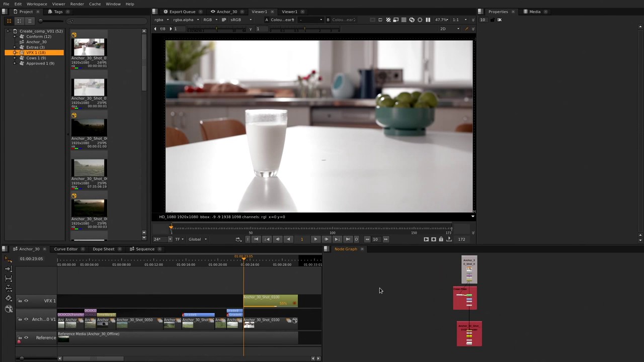Image resolution: width=644 pixels, height=362 pixels.
Task: Select the Anchor_30_Shot_0100 clip on VFX 1
Action: (270, 301)
